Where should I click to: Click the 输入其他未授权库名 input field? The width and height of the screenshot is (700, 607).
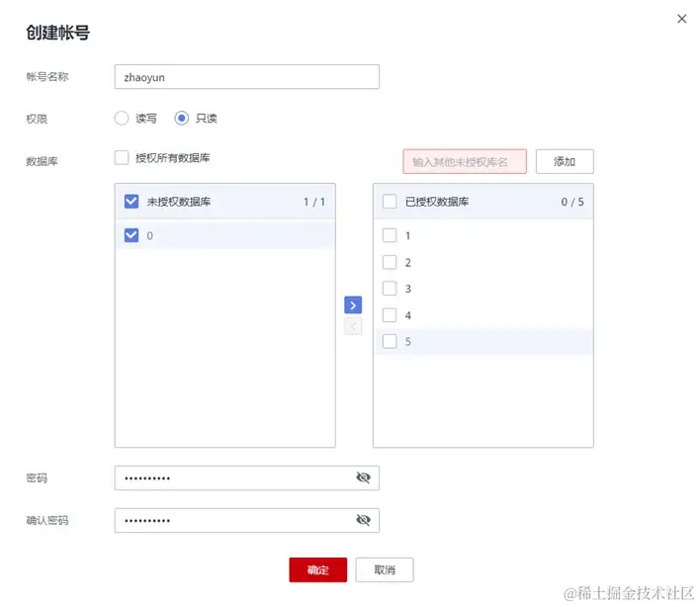(465, 161)
